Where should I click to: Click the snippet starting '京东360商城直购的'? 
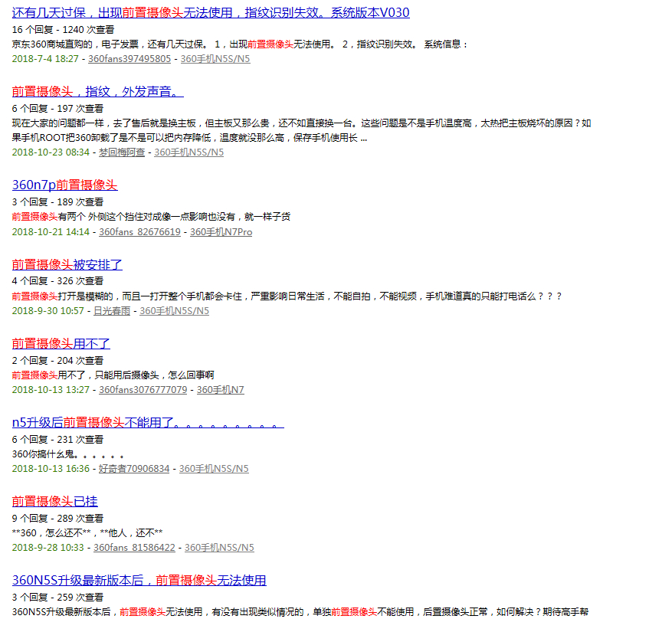pos(241,44)
